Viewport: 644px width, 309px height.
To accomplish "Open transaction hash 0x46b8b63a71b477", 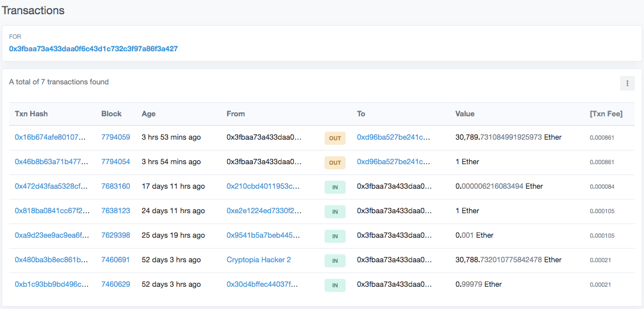I will (x=51, y=162).
